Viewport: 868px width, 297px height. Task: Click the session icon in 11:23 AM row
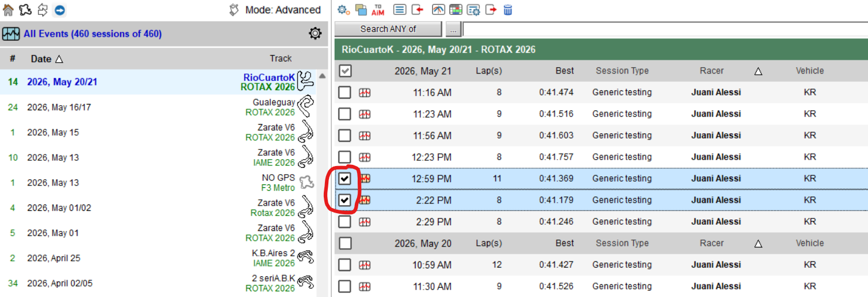[365, 114]
